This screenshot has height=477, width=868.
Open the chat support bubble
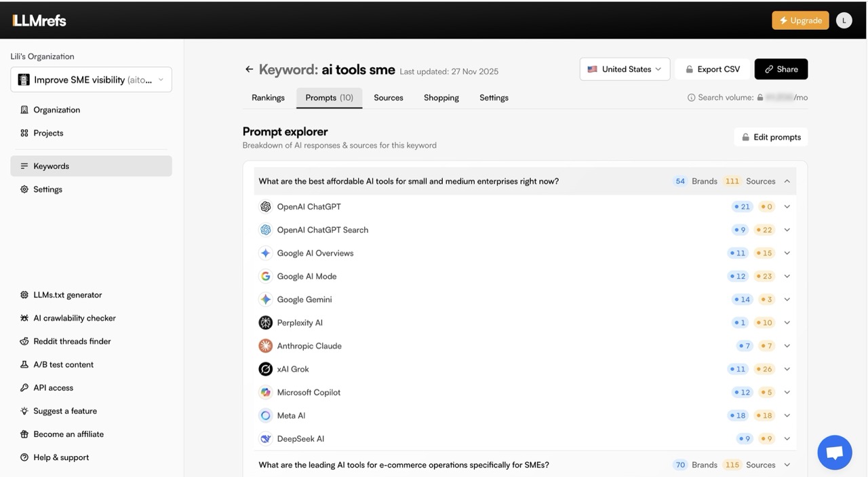(x=834, y=452)
